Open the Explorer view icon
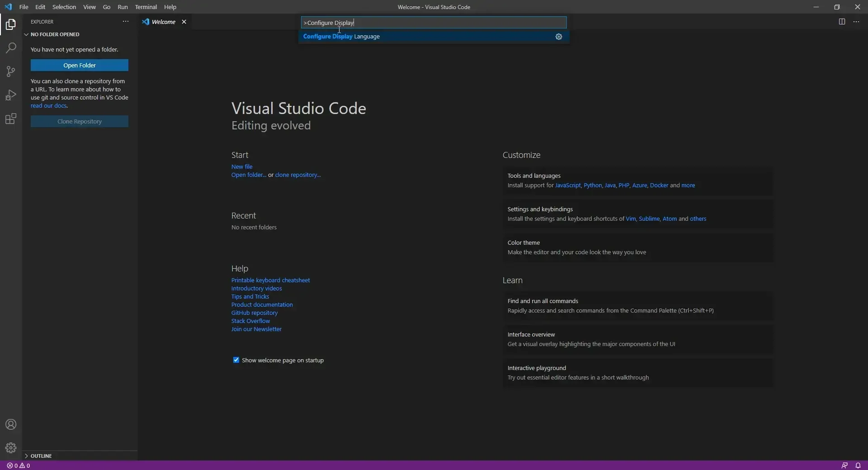Viewport: 868px width, 470px height. [10, 25]
